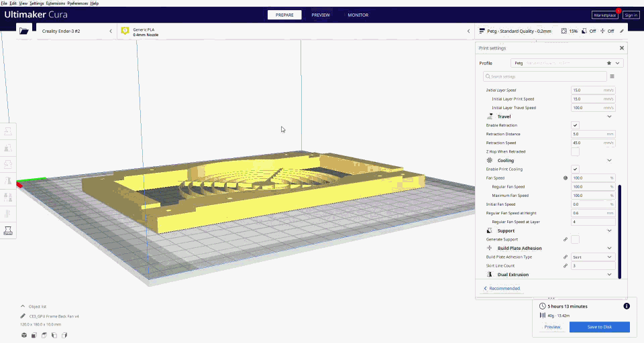Select 3D view cube icon
The image size is (644, 343).
[24, 335]
